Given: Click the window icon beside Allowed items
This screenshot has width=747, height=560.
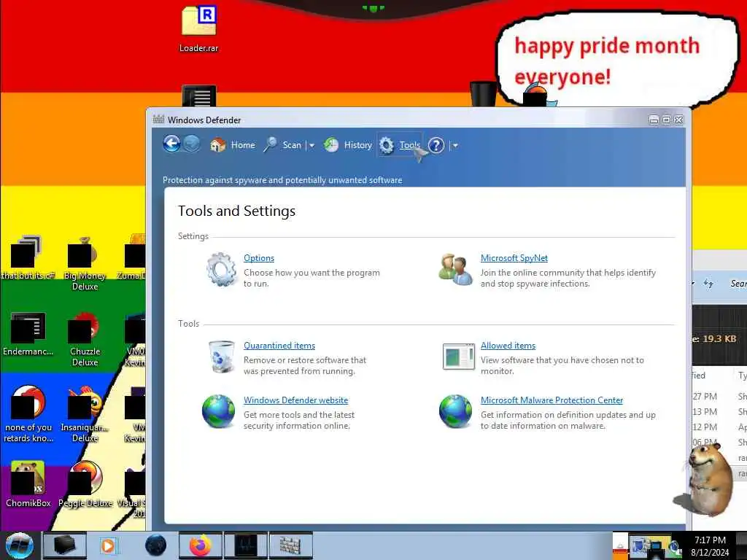Looking at the screenshot, I should pos(458,357).
